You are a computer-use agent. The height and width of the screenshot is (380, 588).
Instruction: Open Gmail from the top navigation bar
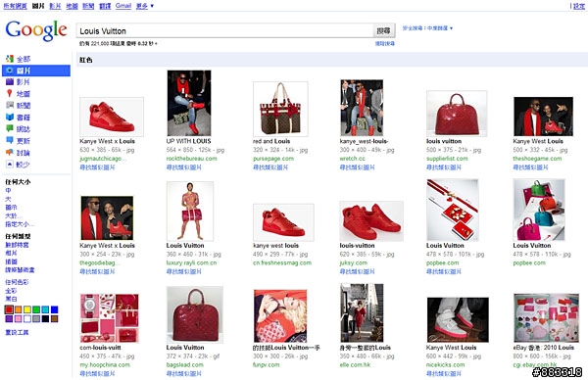(x=123, y=6)
